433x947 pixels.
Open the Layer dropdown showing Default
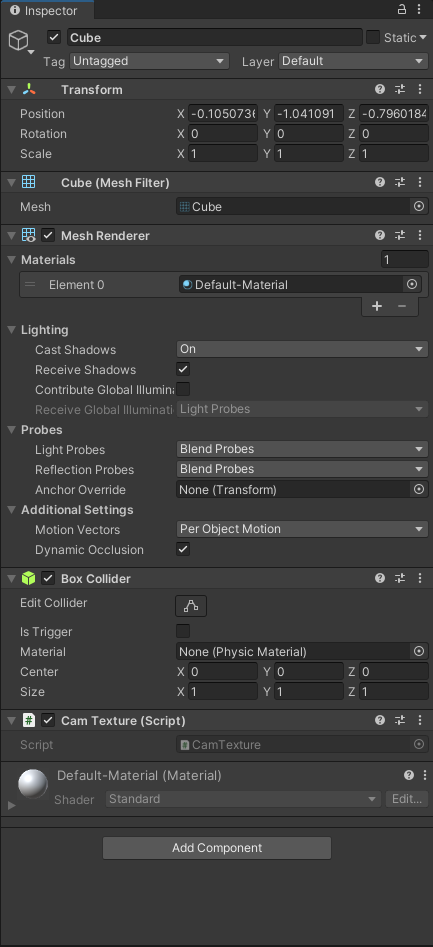(353, 61)
